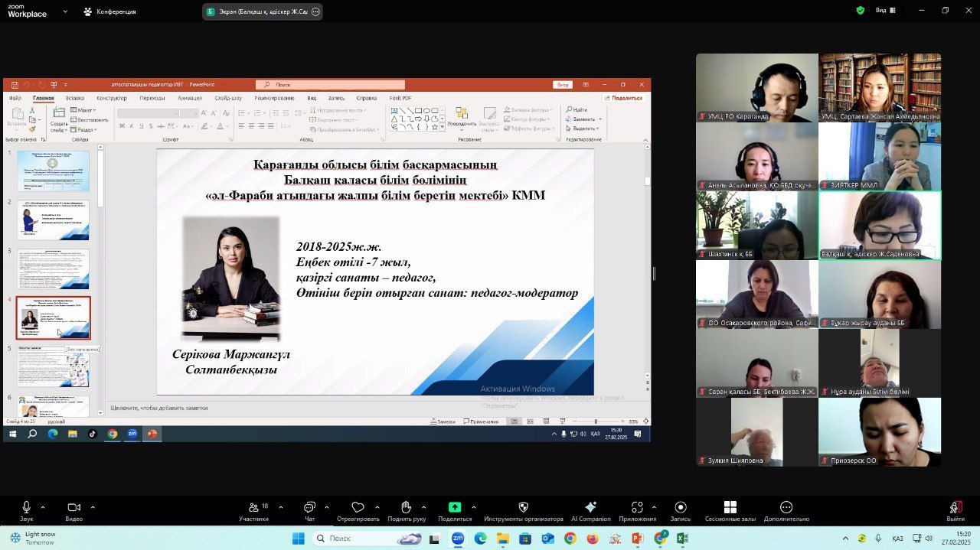
Task: Launch the AI Companion sparkle icon
Action: click(x=590, y=507)
